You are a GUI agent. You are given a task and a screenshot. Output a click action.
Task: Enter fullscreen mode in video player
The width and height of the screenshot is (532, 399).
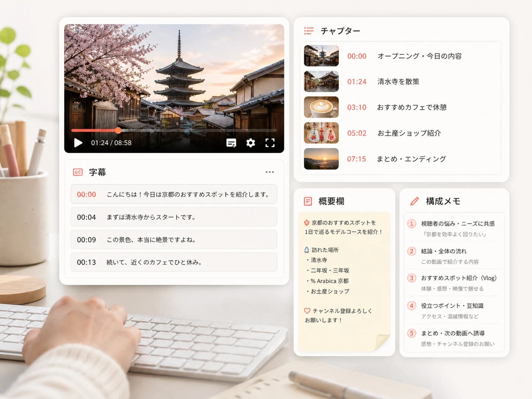point(270,143)
